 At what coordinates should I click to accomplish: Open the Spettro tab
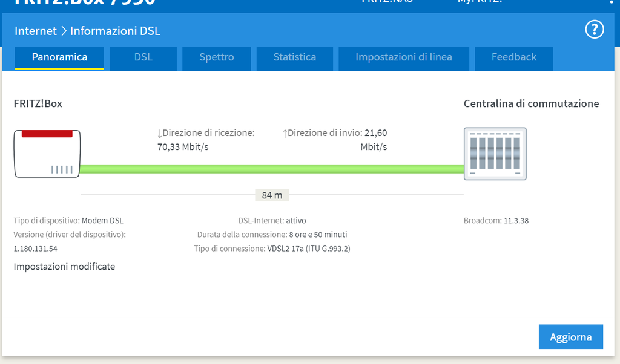tap(217, 57)
